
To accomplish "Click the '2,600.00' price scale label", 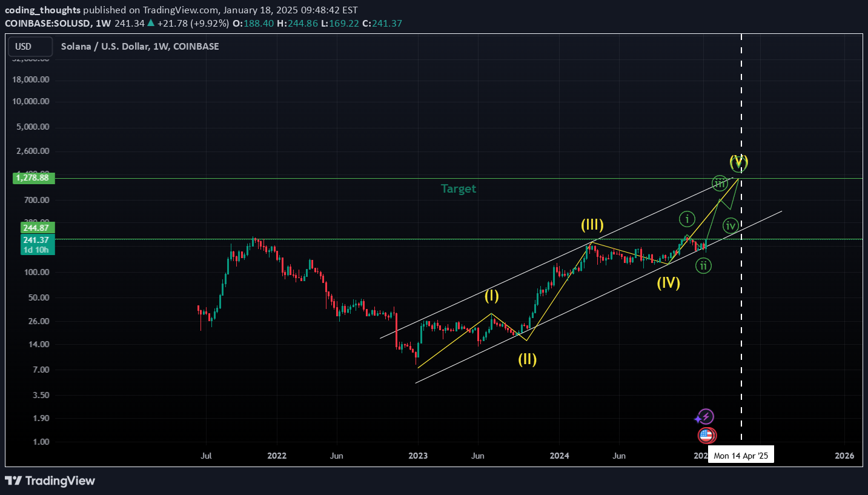I will point(32,151).
